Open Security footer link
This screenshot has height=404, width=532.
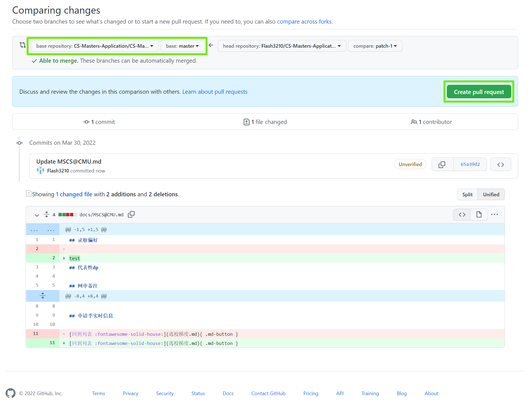[165, 393]
